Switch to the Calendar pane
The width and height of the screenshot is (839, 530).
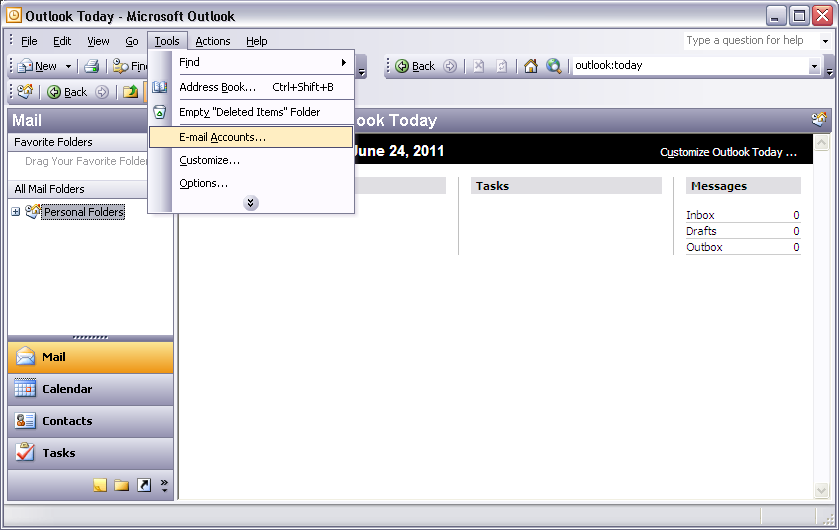click(90, 389)
